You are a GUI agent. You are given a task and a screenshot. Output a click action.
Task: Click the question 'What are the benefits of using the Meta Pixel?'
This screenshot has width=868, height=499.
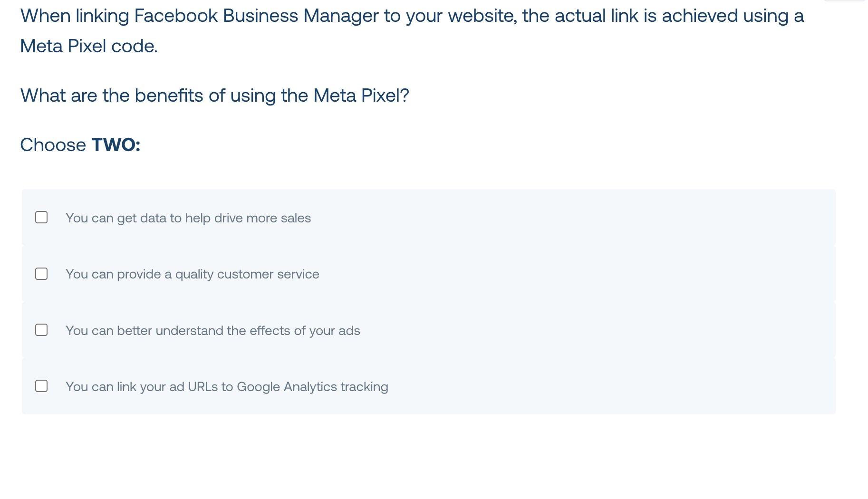coord(215,96)
